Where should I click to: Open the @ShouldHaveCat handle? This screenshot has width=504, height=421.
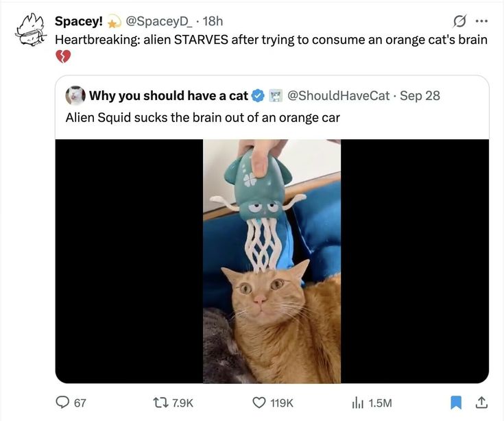[338, 95]
